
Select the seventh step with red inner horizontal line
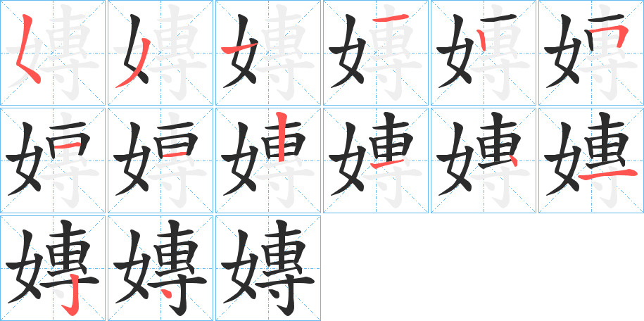[x=53, y=160]
